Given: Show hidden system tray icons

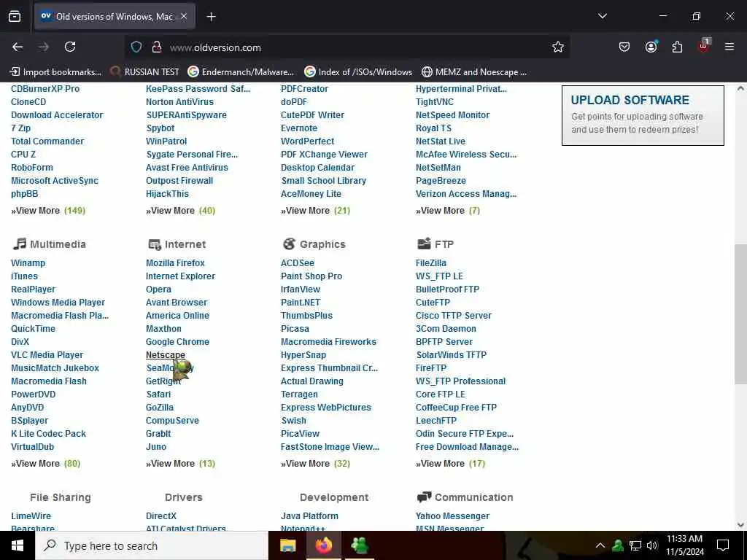Looking at the screenshot, I should 600,545.
